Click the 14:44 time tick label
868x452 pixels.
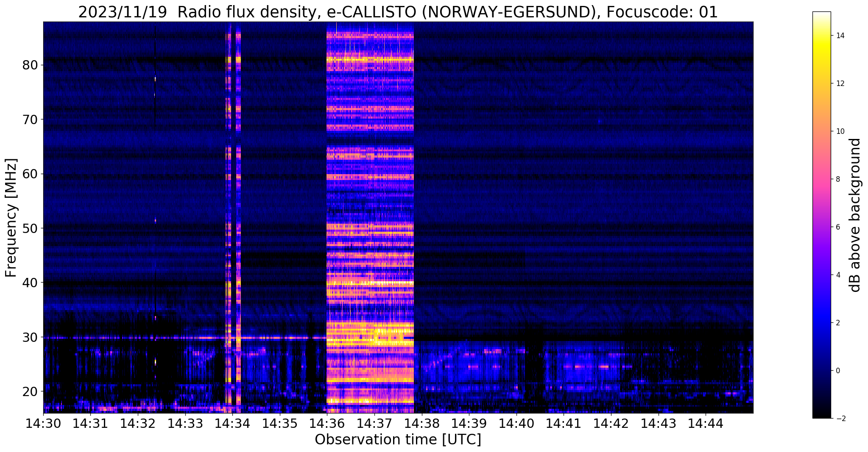706,423
